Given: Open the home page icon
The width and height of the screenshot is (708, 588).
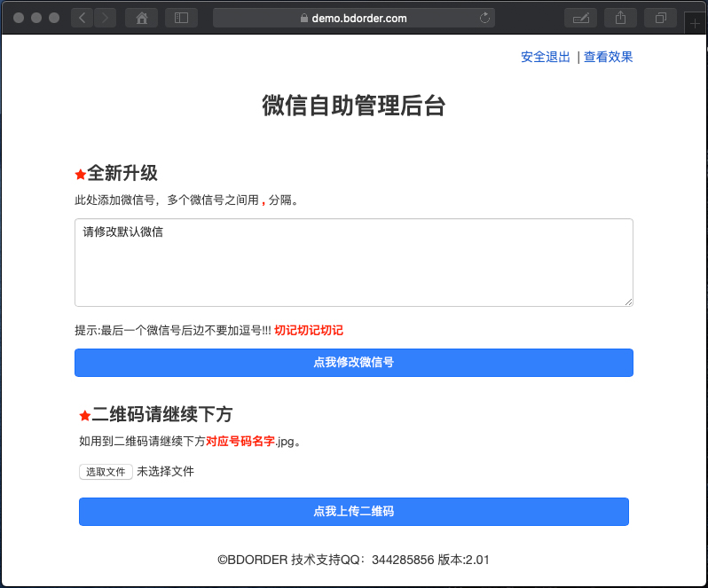Looking at the screenshot, I should click(141, 18).
